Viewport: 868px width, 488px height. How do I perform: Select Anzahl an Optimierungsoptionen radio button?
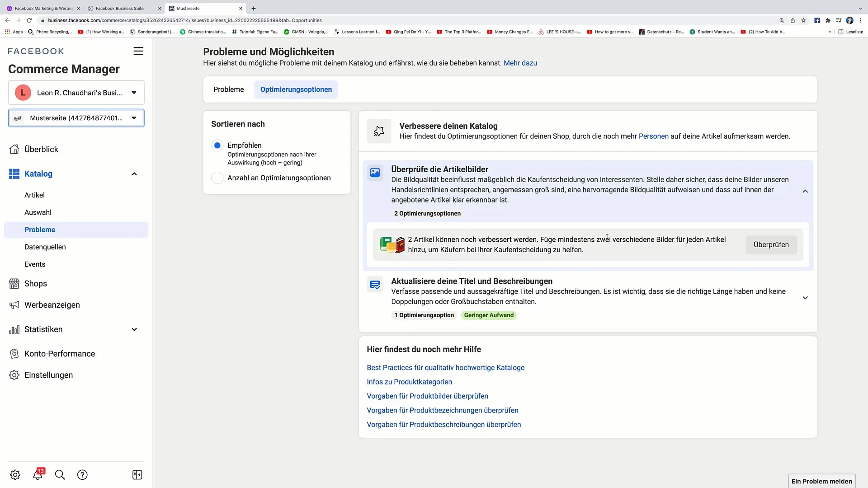click(217, 178)
